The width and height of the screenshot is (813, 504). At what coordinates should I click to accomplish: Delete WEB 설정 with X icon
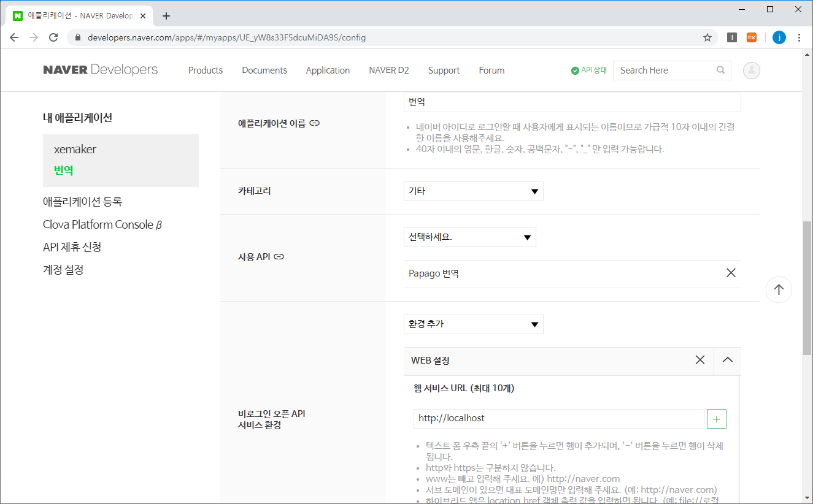click(x=700, y=360)
